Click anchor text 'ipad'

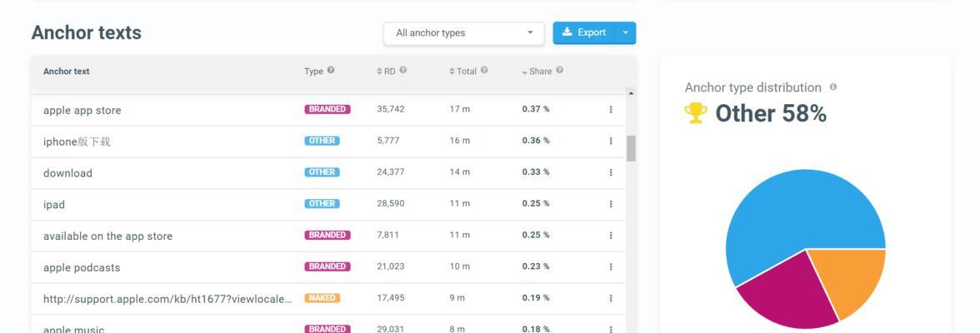[x=53, y=205]
